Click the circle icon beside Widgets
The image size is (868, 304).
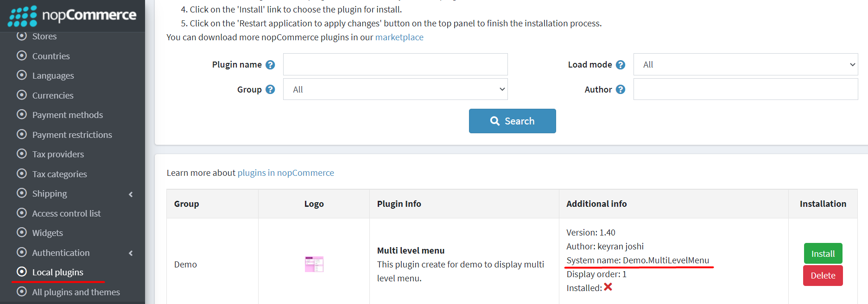[x=22, y=232]
